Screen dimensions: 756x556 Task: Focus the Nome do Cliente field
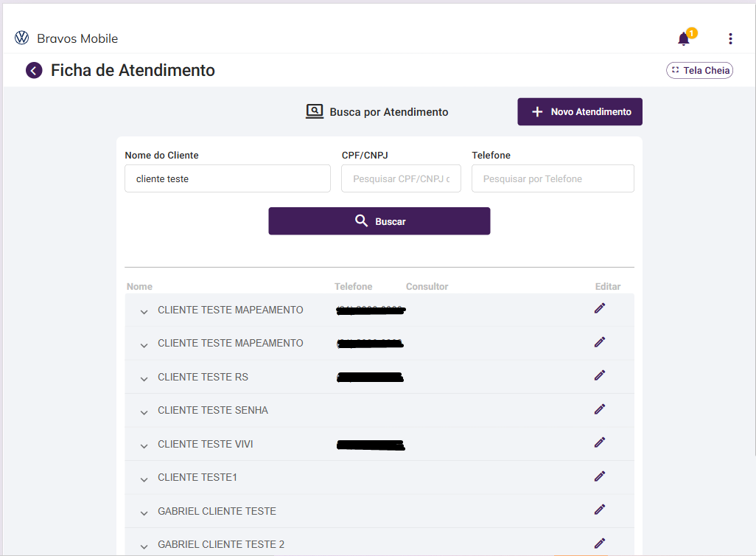coord(228,178)
